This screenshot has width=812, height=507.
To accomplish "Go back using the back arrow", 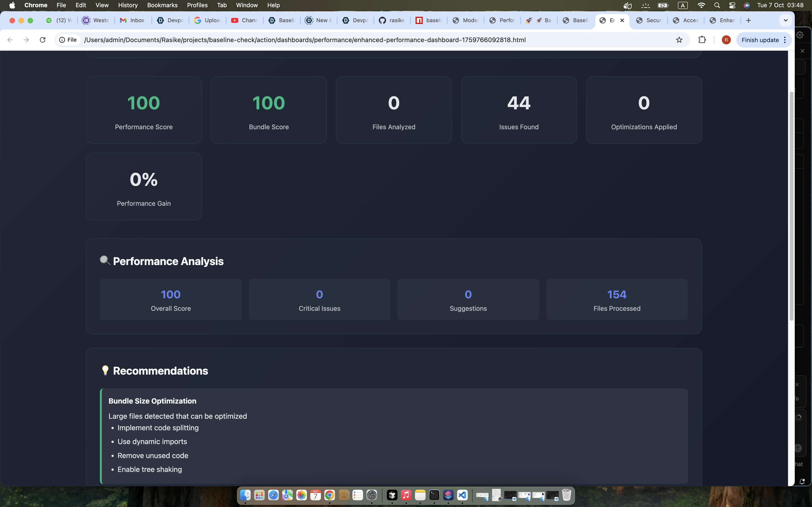I will [x=10, y=40].
